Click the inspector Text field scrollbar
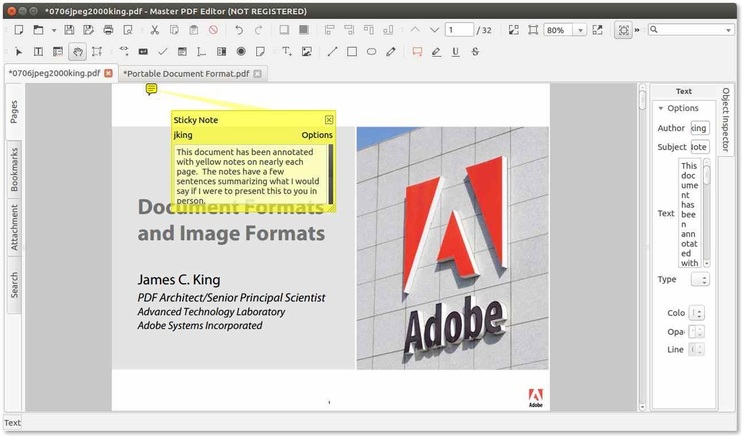 [707, 213]
